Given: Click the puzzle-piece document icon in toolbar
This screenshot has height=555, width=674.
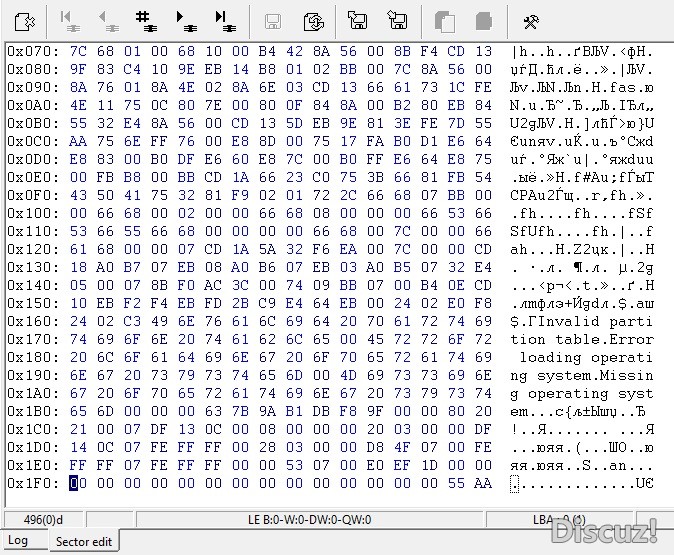Looking at the screenshot, I should [25, 21].
